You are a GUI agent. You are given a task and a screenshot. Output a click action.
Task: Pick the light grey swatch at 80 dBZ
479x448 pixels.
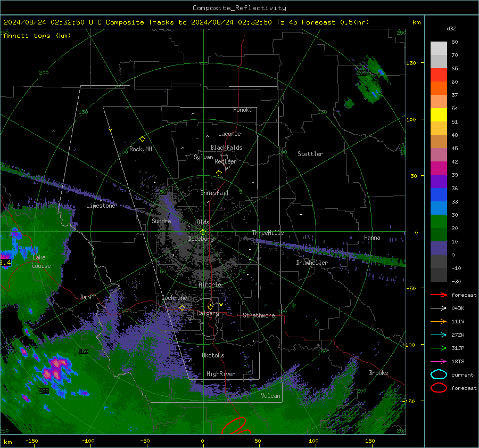(439, 48)
